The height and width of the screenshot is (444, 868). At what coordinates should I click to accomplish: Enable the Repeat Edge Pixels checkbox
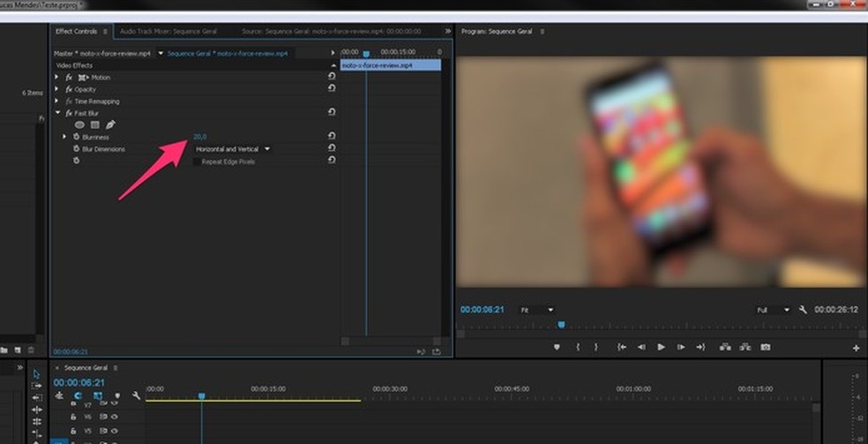[x=197, y=162]
